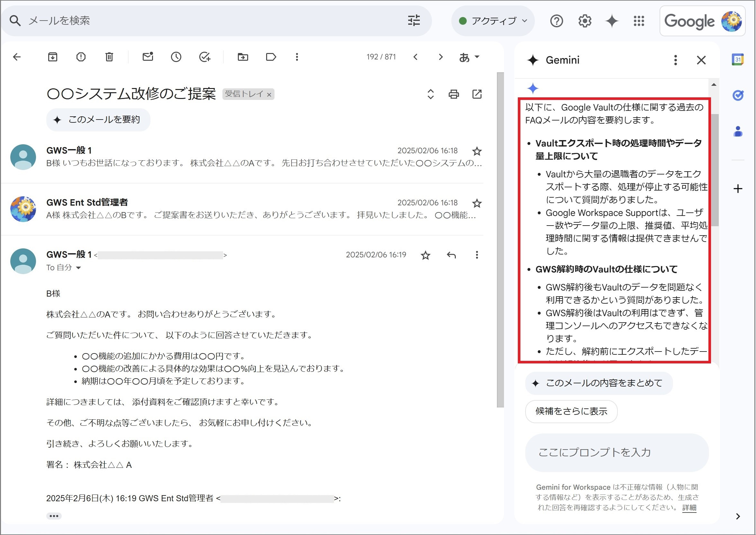The width and height of the screenshot is (756, 535).
Task: Archive this email conversation
Action: (53, 57)
